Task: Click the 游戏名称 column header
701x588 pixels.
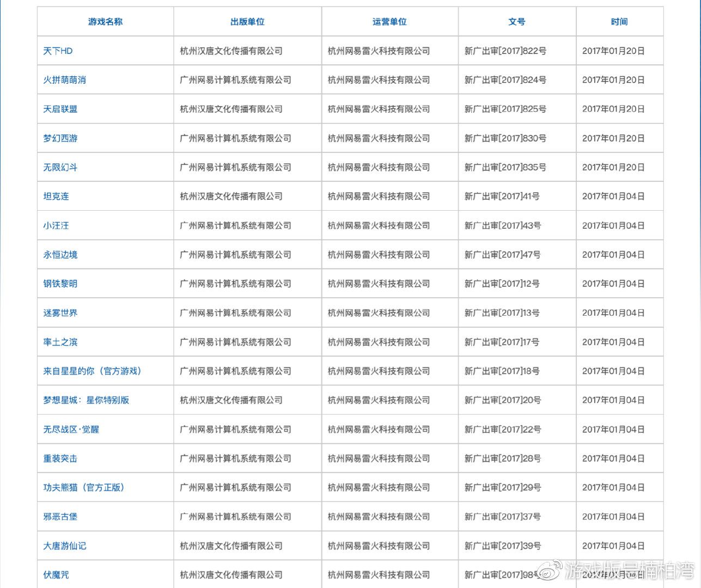Action: coord(106,22)
